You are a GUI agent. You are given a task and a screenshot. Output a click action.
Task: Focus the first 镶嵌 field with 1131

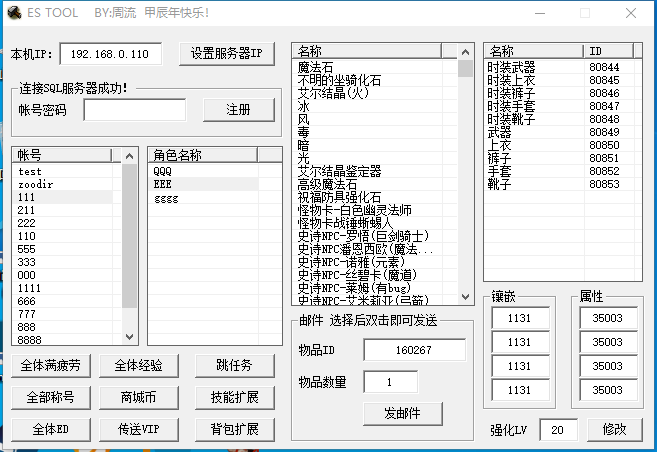pos(520,318)
